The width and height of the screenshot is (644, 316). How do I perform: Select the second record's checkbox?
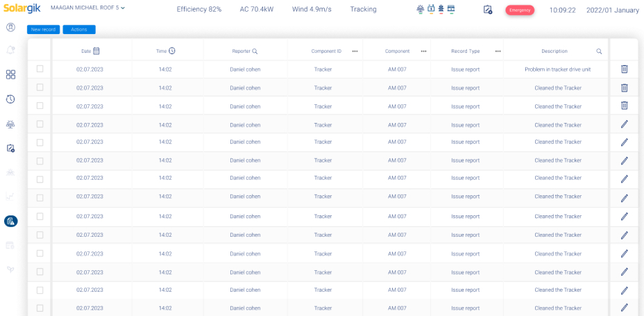(x=40, y=87)
